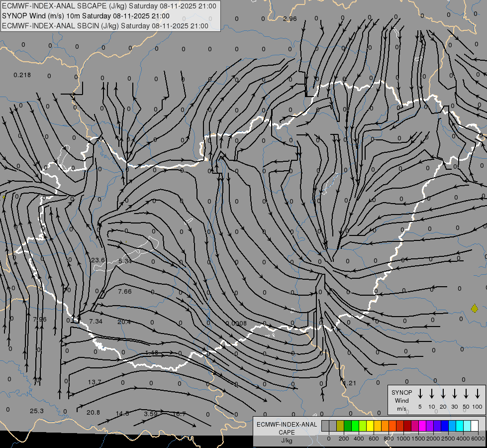Screen dimensions: 487x448
Task: Click the 0.218 value on the map
Action: point(22,75)
